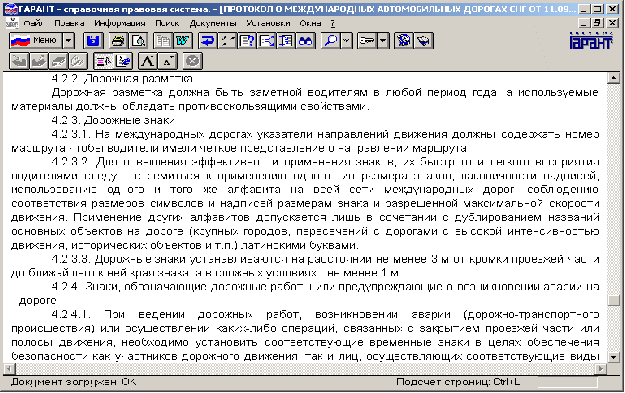The height and width of the screenshot is (393, 625).
Task: Click the Меню button with Russian flag
Action: pos(36,40)
